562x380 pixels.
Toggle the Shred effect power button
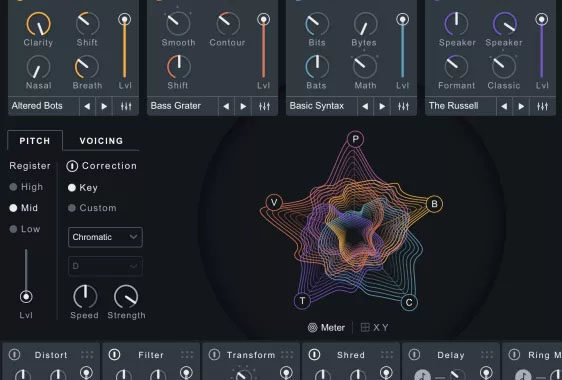click(314, 355)
